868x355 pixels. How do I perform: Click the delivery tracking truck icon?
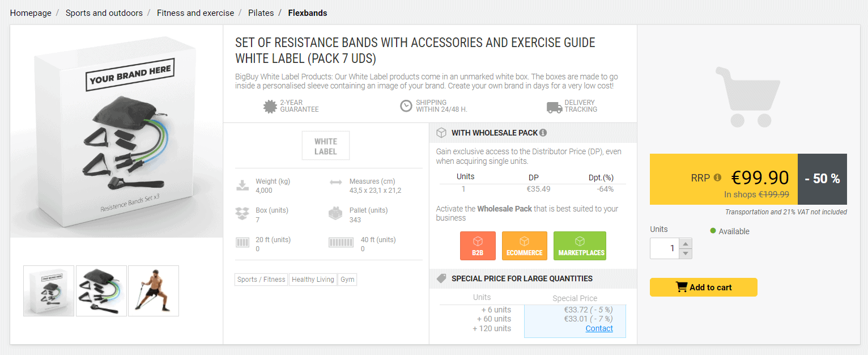pos(554,107)
